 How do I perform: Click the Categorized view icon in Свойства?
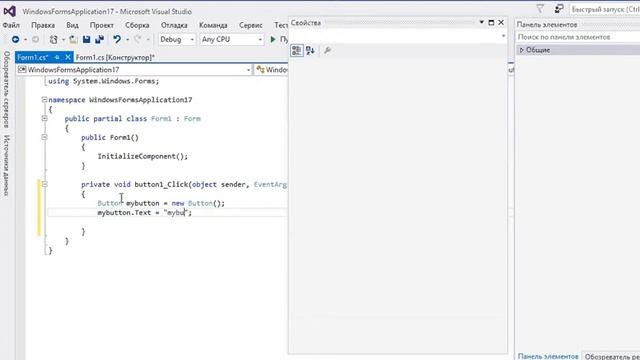click(297, 50)
